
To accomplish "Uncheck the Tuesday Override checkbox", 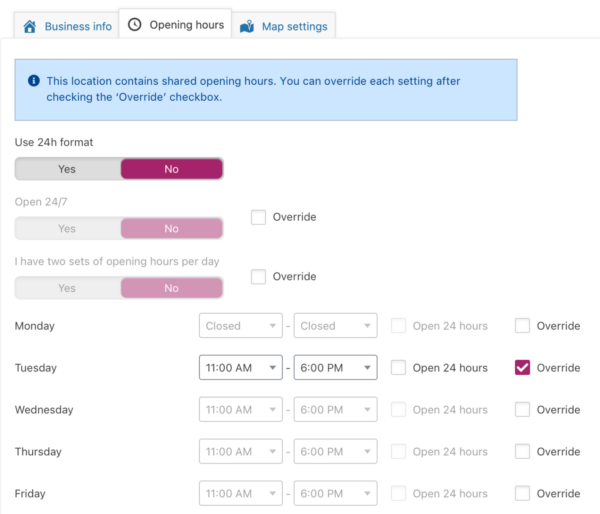I will (523, 368).
